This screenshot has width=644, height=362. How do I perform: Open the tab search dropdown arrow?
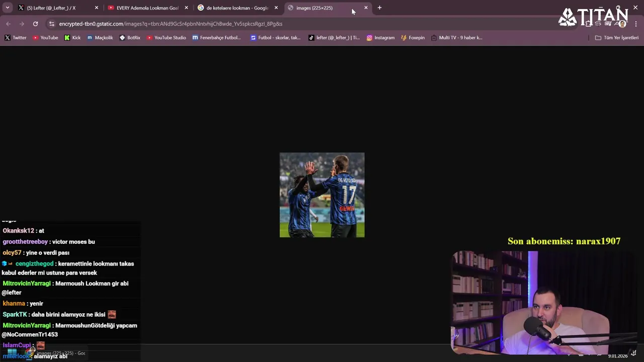coord(7,8)
